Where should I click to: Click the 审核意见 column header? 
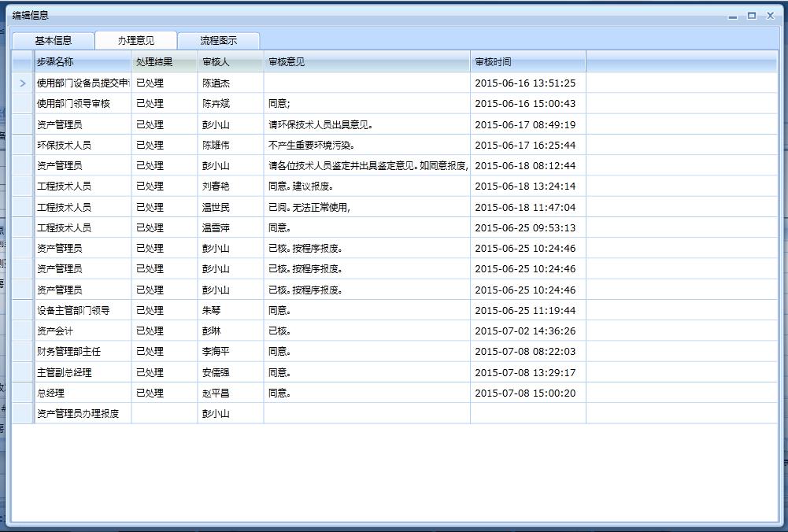point(366,61)
